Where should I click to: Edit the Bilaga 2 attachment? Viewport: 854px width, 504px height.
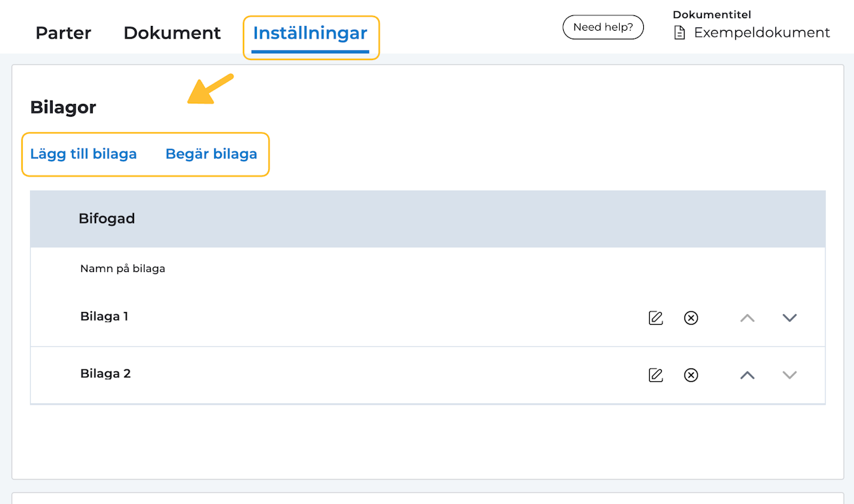[x=656, y=375]
